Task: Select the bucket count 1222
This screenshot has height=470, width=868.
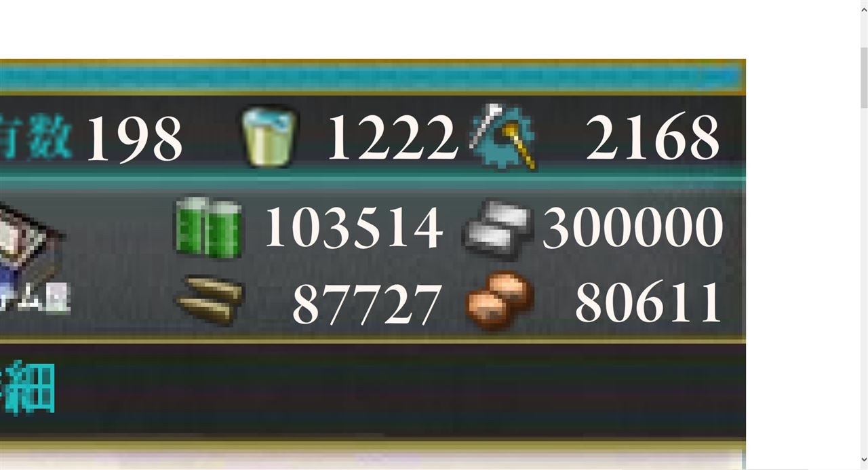Action: pyautogui.click(x=391, y=138)
